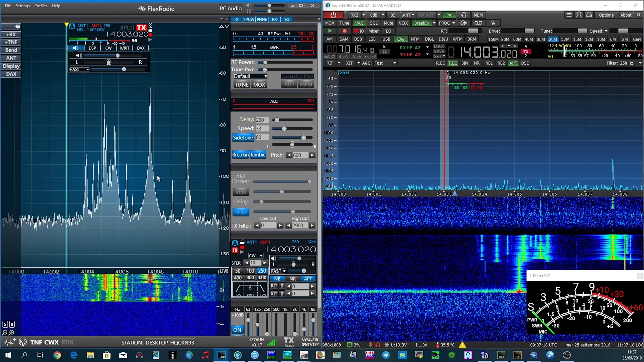Increase CW Pitch with right arrow
This screenshot has width=644, height=362.
[312, 155]
